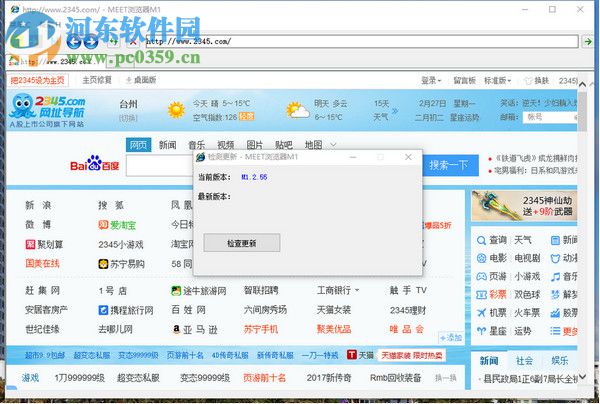600x404 pixels.
Task: Select the 视频 search tab
Action: (226, 145)
